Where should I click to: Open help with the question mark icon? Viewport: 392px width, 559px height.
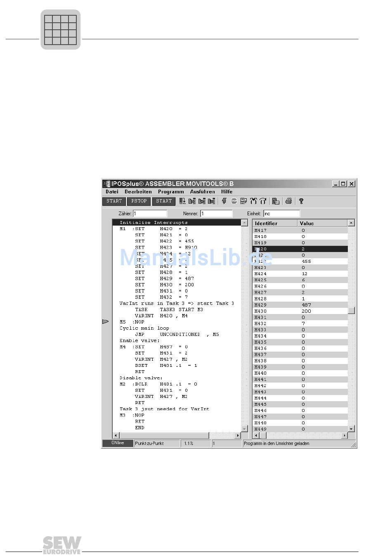(x=301, y=201)
